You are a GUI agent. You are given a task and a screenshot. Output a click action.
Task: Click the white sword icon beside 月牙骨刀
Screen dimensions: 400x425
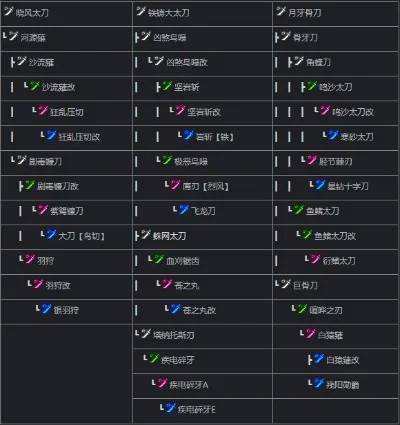[x=281, y=11]
